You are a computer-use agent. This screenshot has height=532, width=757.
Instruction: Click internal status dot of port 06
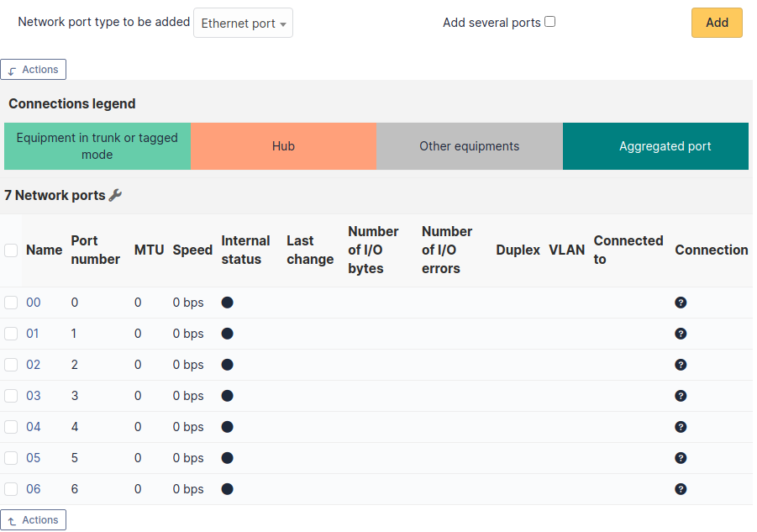click(228, 489)
